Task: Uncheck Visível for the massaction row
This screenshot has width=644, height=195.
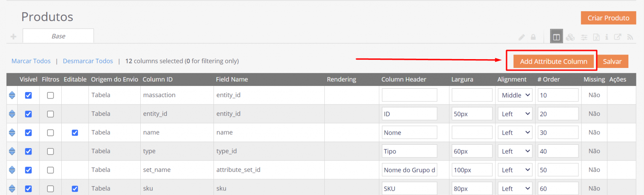Action: click(x=28, y=95)
